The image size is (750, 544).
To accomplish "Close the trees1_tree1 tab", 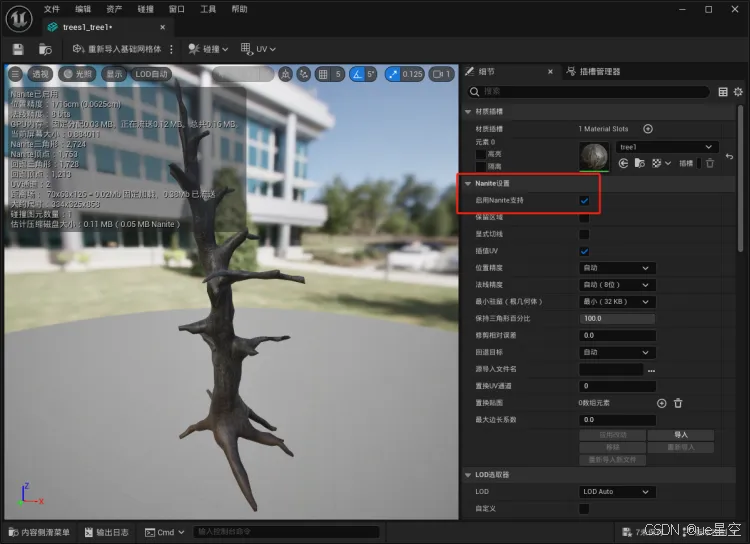I will click(163, 27).
